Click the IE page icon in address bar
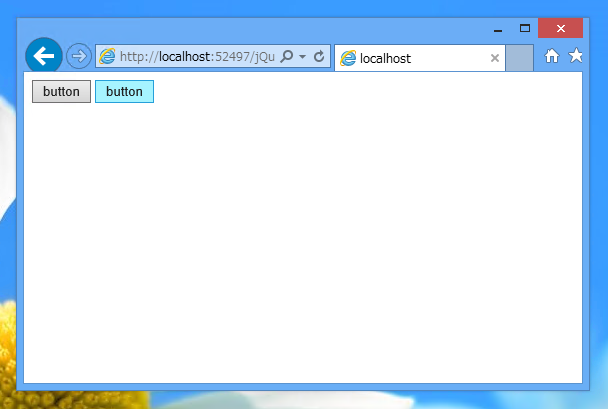 tap(107, 57)
